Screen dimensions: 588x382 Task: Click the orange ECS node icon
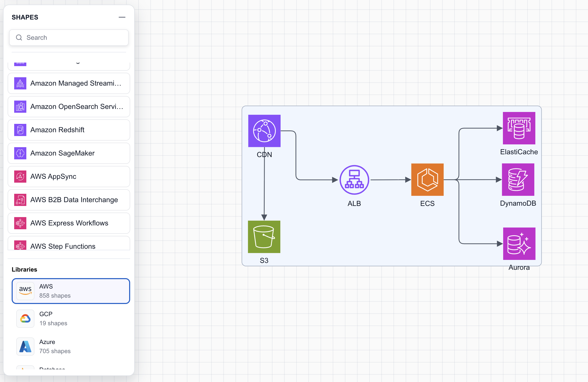pyautogui.click(x=427, y=180)
